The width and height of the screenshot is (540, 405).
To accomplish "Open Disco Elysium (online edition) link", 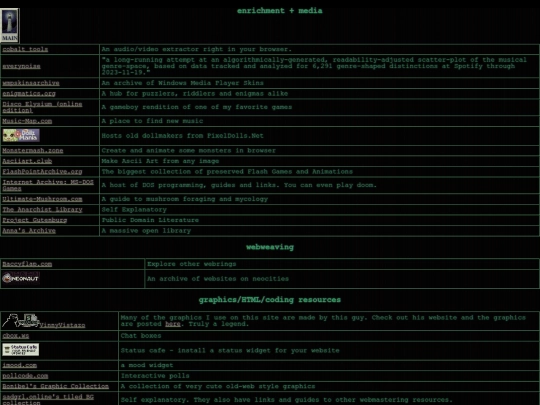I will pos(42,107).
